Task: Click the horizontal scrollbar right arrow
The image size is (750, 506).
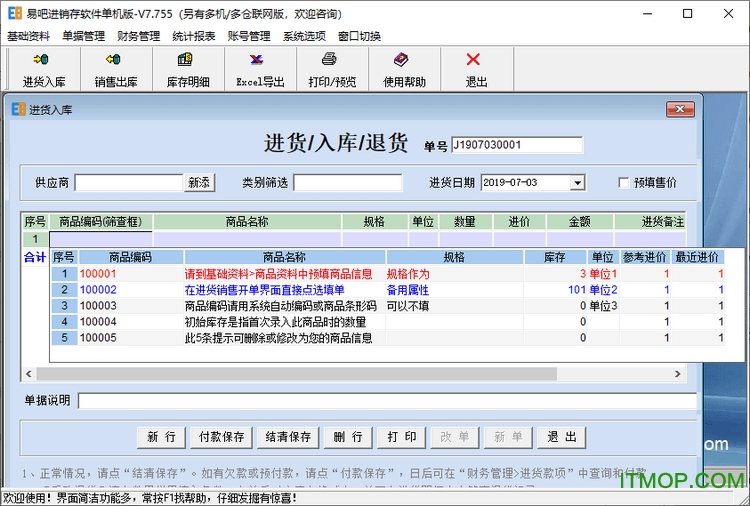Action: (677, 374)
